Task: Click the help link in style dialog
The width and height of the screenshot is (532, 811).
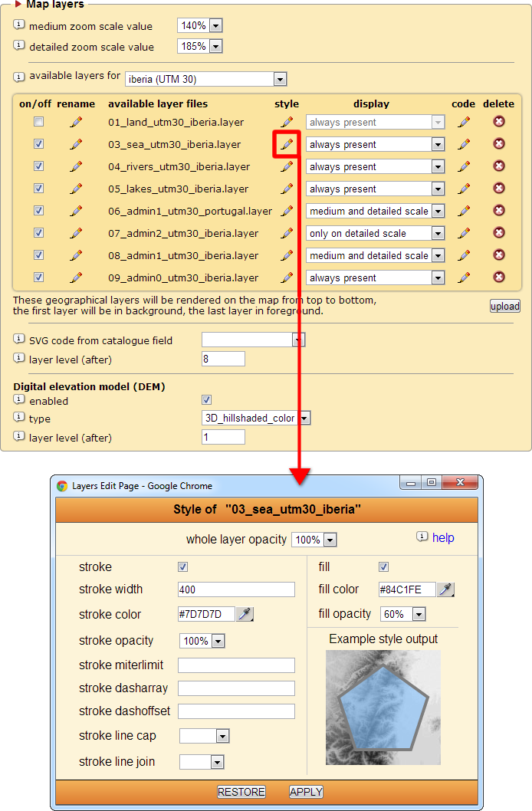Action: pos(443,538)
